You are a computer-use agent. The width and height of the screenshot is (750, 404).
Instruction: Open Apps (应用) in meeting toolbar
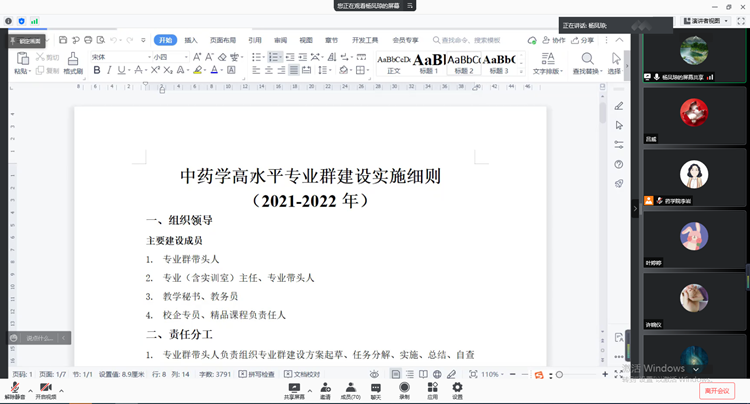pos(432,391)
